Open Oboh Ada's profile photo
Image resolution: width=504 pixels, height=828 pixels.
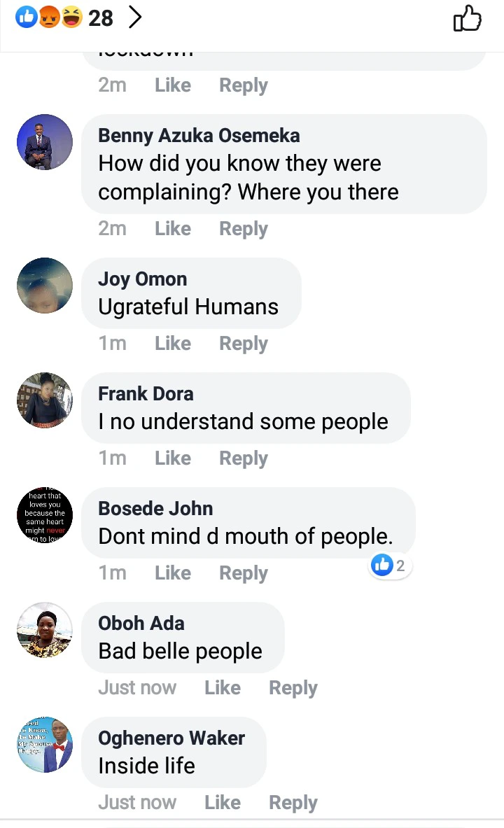point(45,630)
